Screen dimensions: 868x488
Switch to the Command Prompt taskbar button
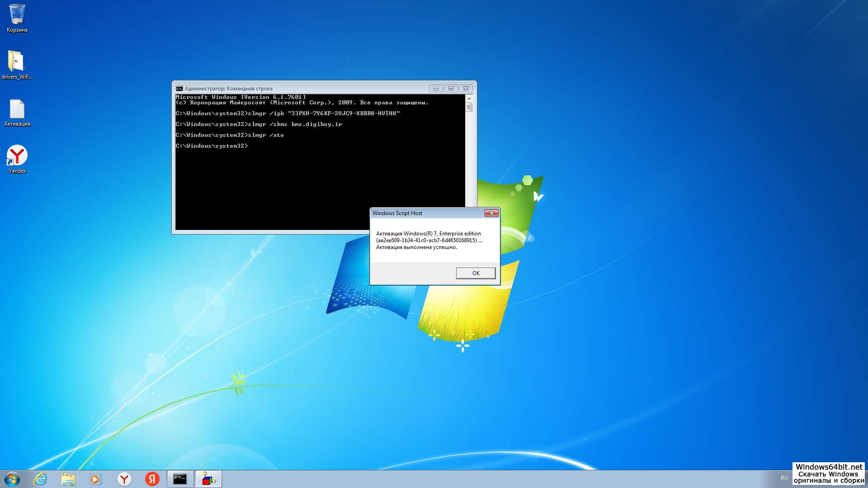click(x=180, y=479)
